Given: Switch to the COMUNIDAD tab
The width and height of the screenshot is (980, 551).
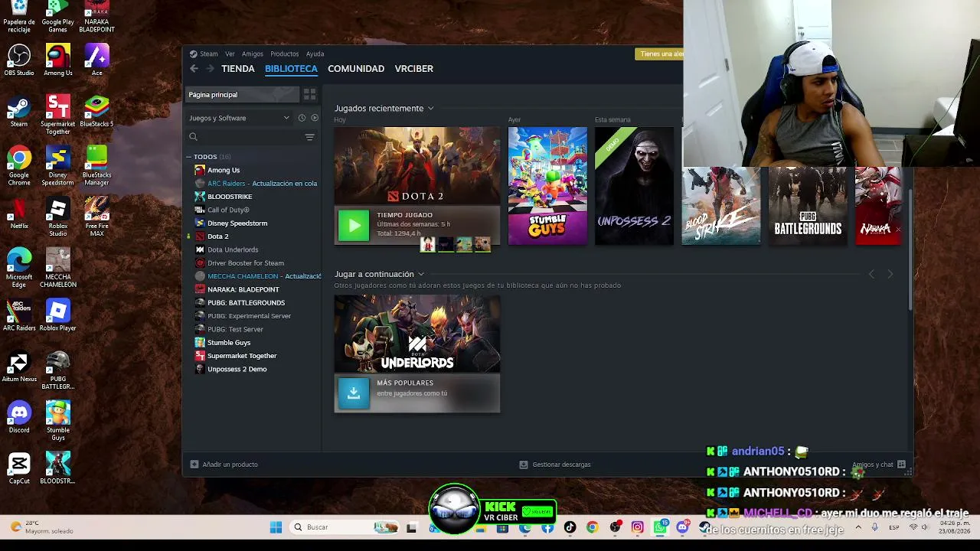Looking at the screenshot, I should [x=356, y=69].
